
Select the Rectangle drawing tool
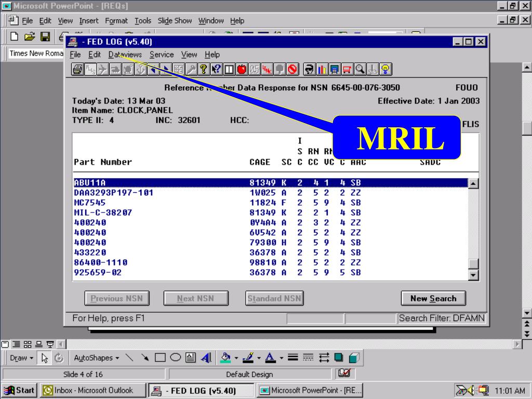tap(160, 357)
